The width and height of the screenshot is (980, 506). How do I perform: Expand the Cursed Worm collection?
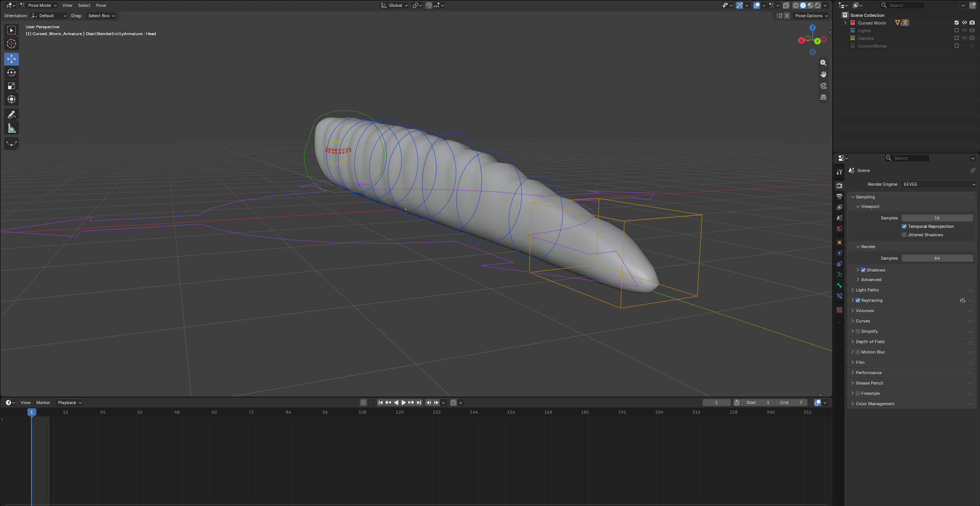[x=845, y=23]
